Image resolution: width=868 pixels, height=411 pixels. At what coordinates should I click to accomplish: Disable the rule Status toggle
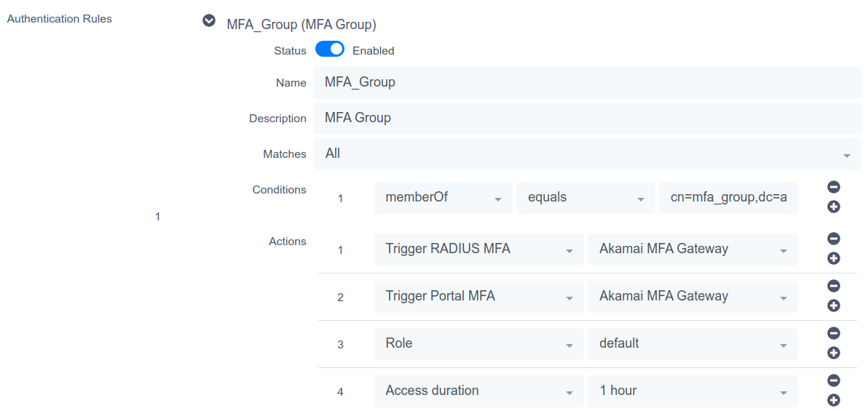click(330, 49)
